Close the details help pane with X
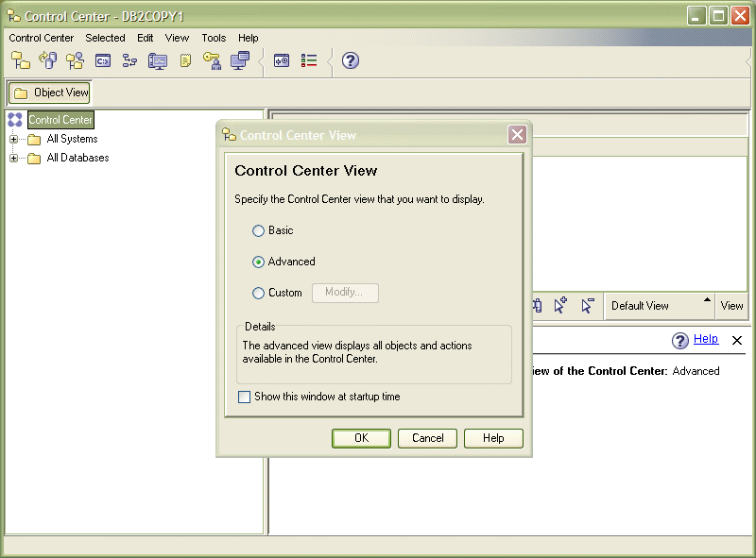 (737, 340)
